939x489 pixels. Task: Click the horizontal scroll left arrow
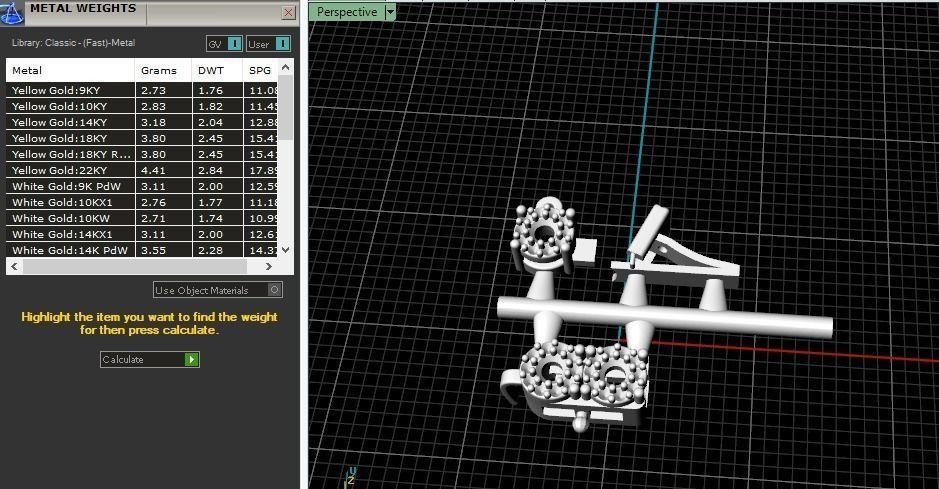(x=14, y=266)
